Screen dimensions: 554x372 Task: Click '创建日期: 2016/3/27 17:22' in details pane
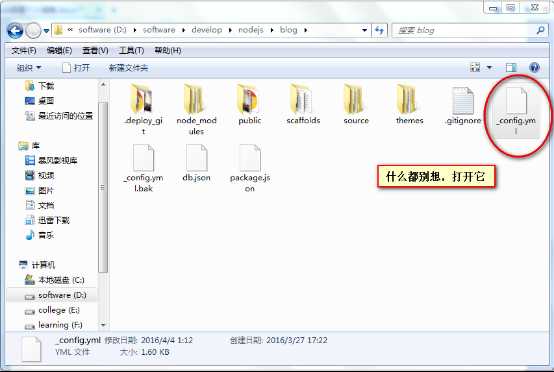click(278, 340)
